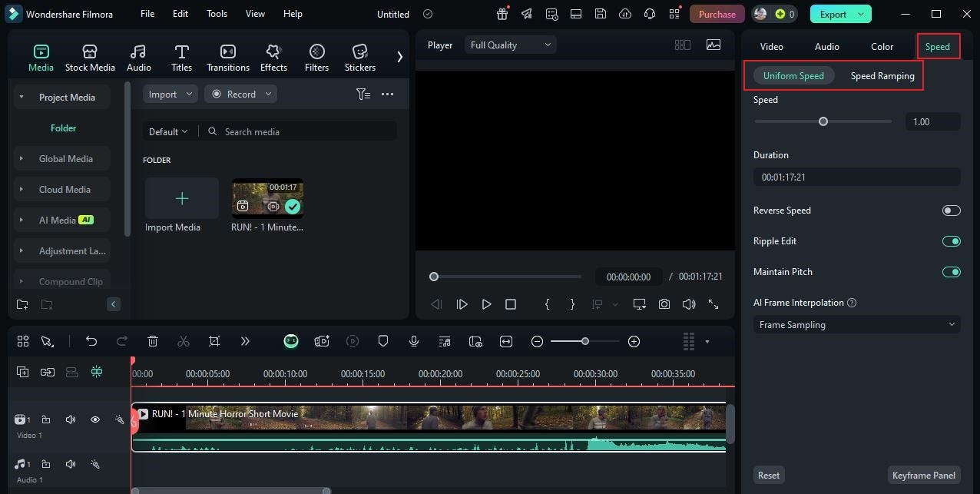Lock the Audio 1 track

point(46,464)
